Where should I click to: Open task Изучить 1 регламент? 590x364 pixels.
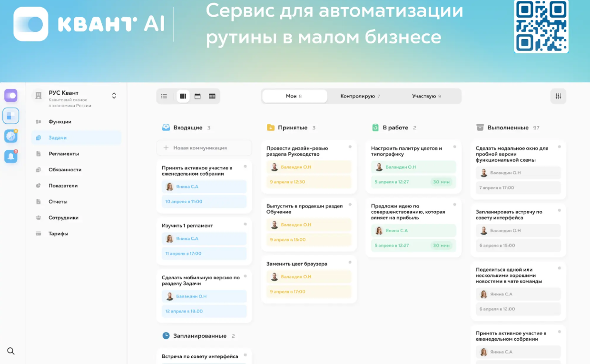(187, 226)
